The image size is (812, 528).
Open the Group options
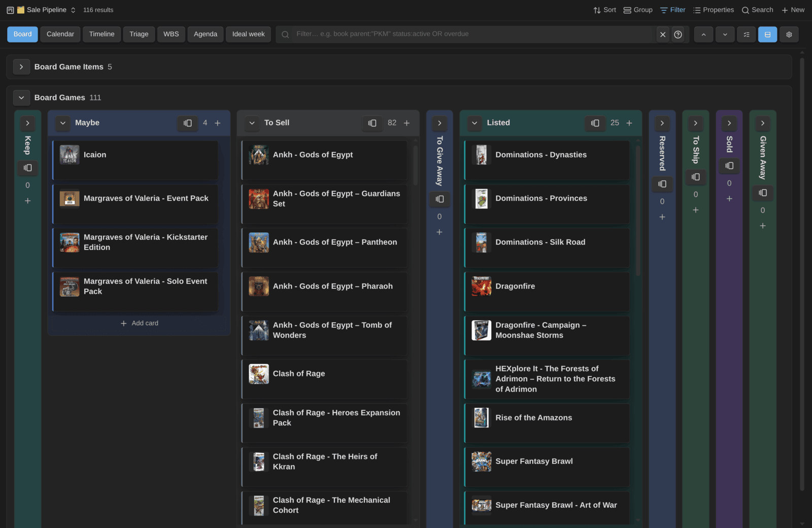638,10
